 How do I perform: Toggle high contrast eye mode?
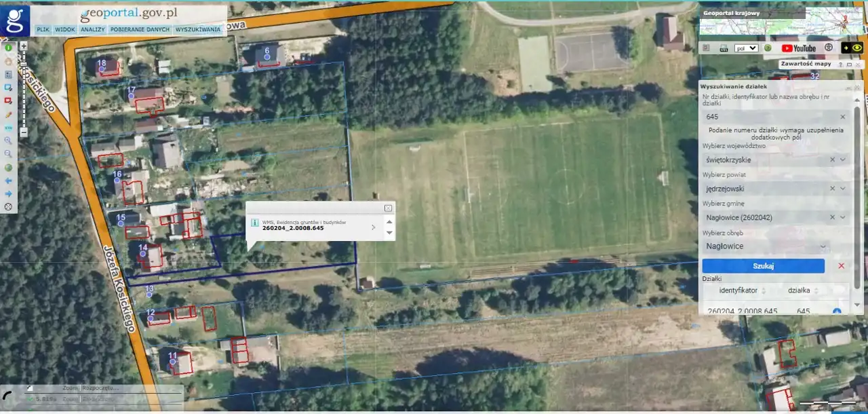[x=857, y=48]
